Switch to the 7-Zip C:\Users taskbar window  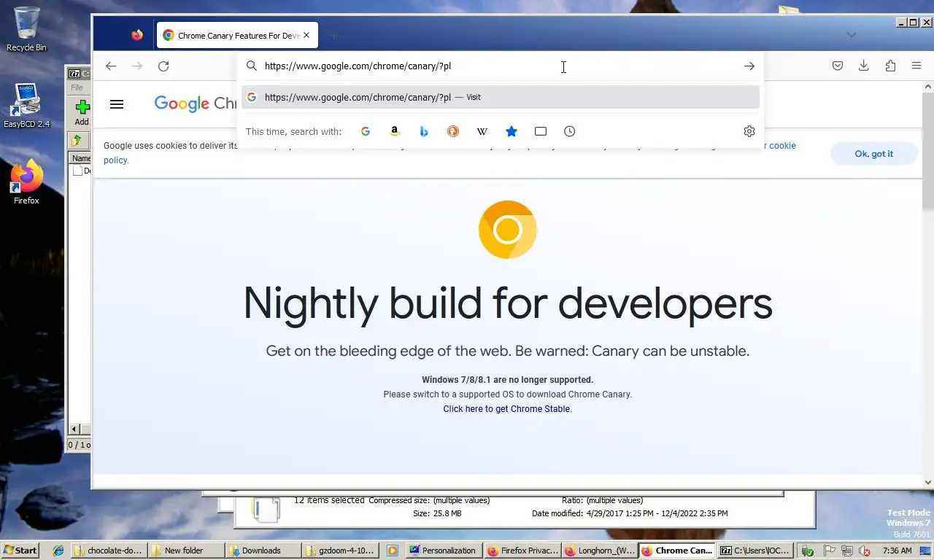click(754, 551)
